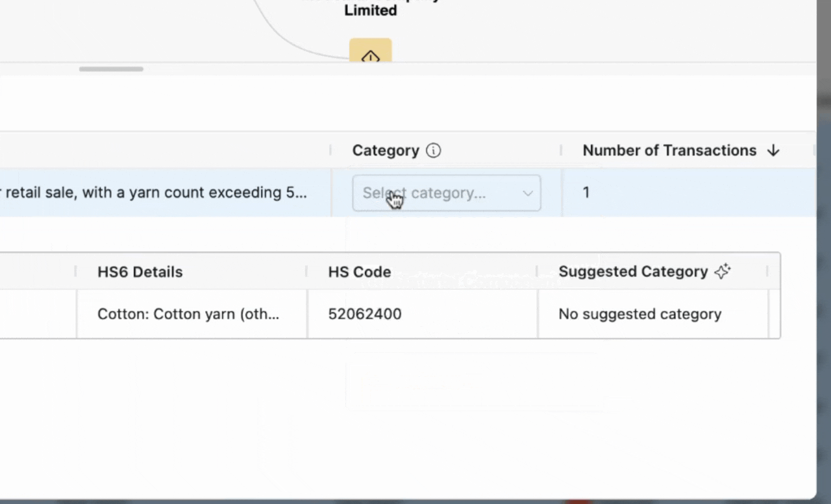
Task: Click the chevron in category dropdown
Action: tap(528, 193)
